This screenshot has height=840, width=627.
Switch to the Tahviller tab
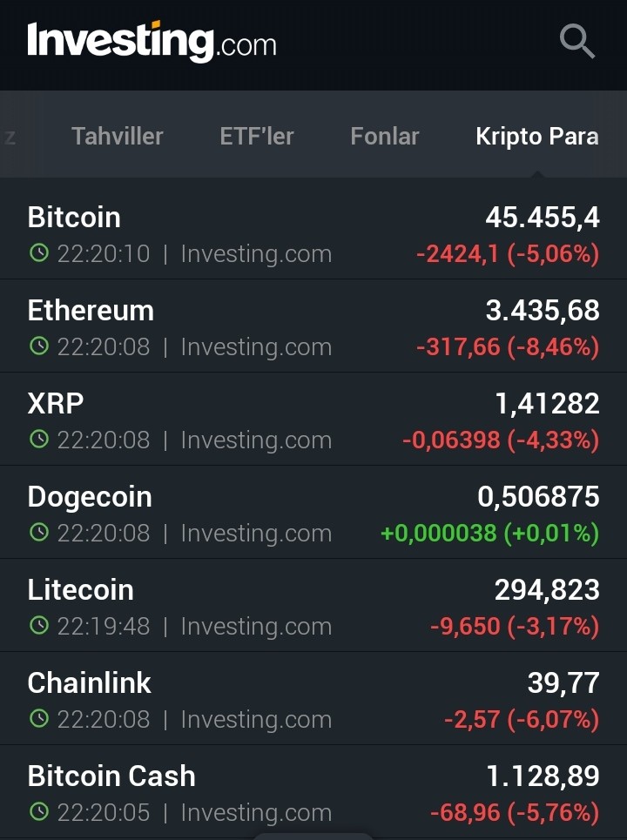pyautogui.click(x=118, y=136)
